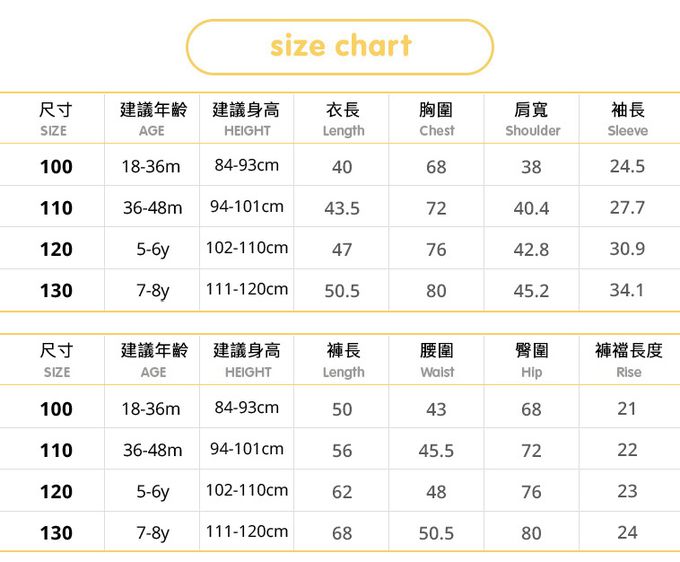Click the sleeve value 24.5
This screenshot has height=562, width=680.
point(627,166)
